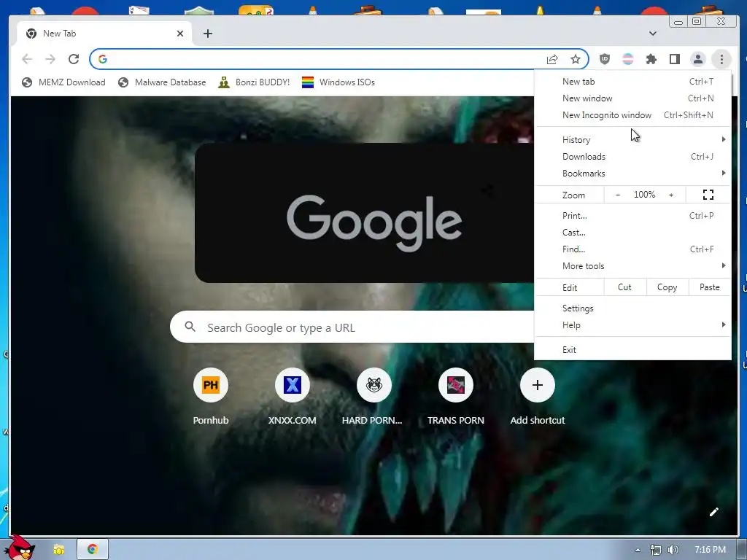
Task: Select New window menu item
Action: 632,98
